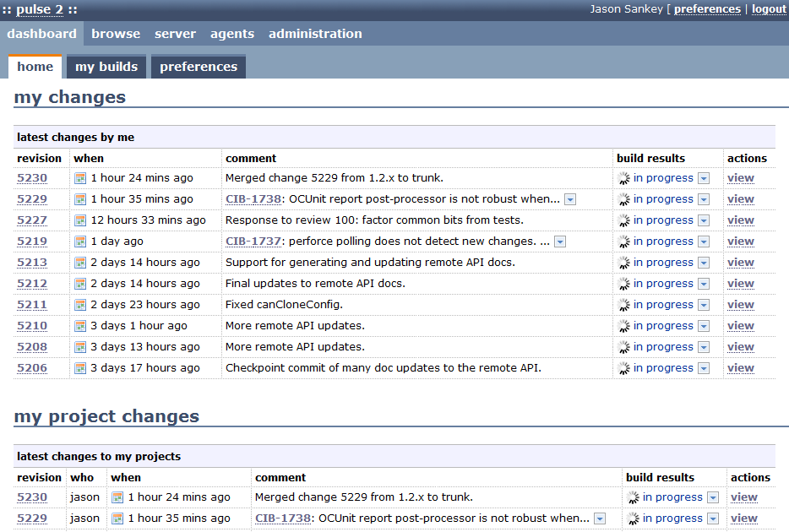Go to the administration section
This screenshot has width=789, height=532.
pos(315,34)
